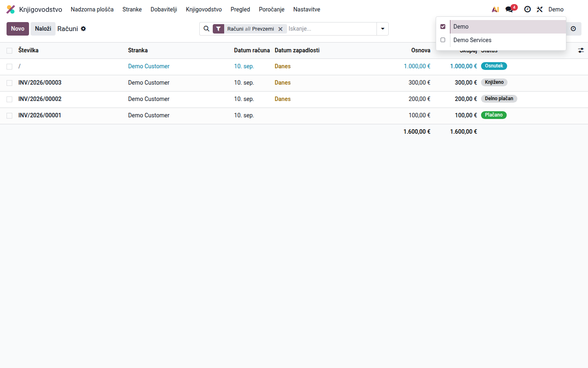Open the Pregled menu

pyautogui.click(x=240, y=9)
